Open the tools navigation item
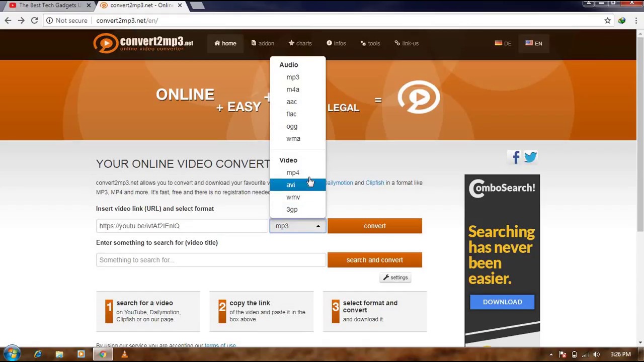The width and height of the screenshot is (644, 362). (x=370, y=43)
